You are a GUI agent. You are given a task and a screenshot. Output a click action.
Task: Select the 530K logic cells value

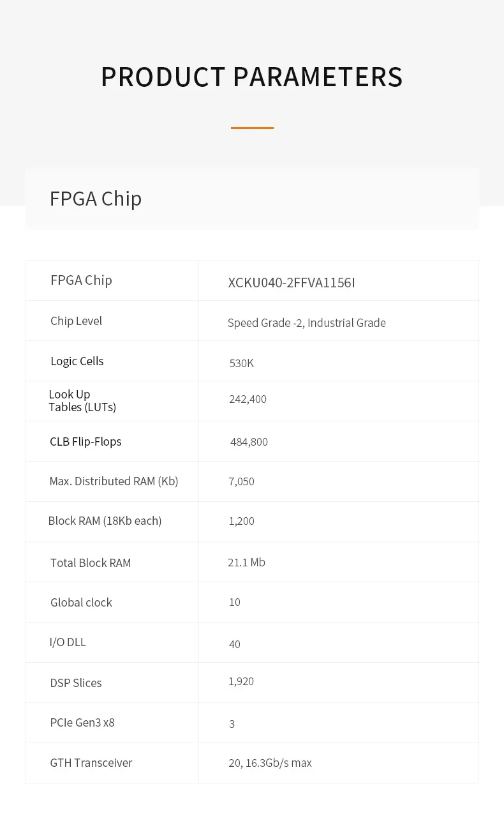(241, 363)
